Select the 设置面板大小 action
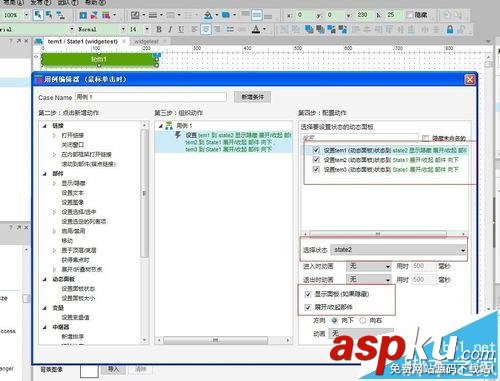500x381 pixels. [x=78, y=298]
